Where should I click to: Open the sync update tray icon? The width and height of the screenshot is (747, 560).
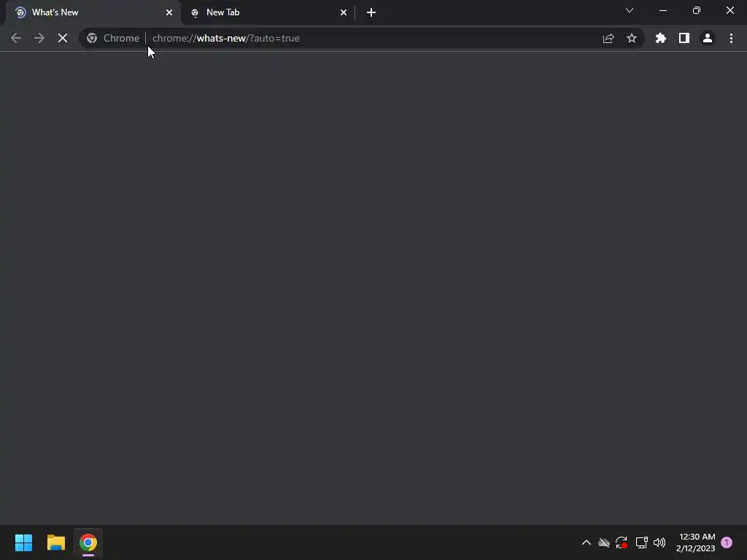pyautogui.click(x=622, y=542)
